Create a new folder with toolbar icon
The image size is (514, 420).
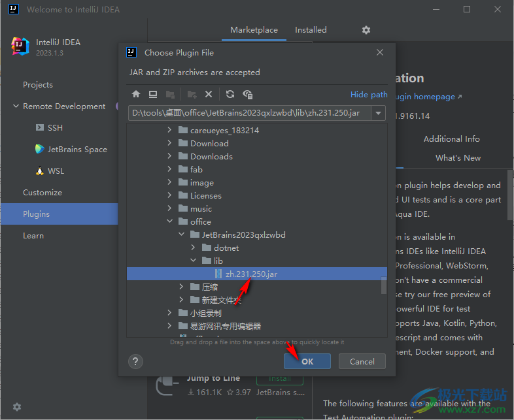[x=192, y=95]
